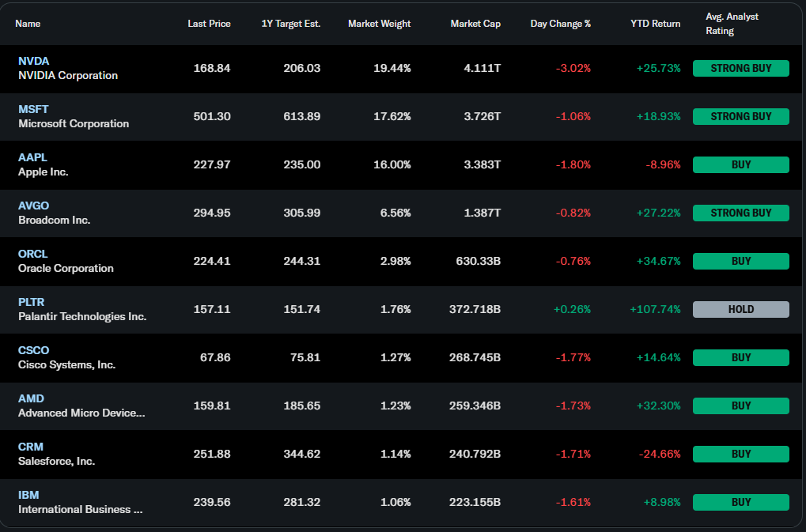Viewport: 806px width, 532px height.
Task: Open the CRM ticker link
Action: coord(30,447)
